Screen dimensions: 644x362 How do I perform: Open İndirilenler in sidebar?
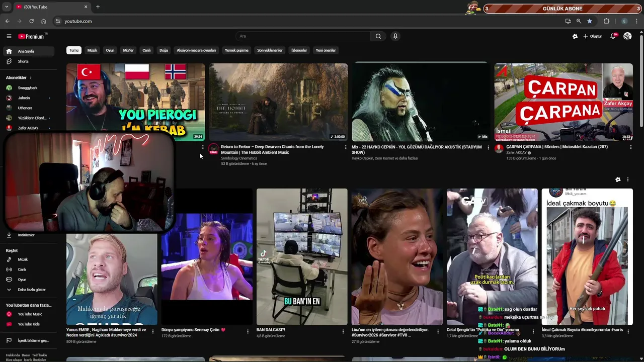(29, 235)
